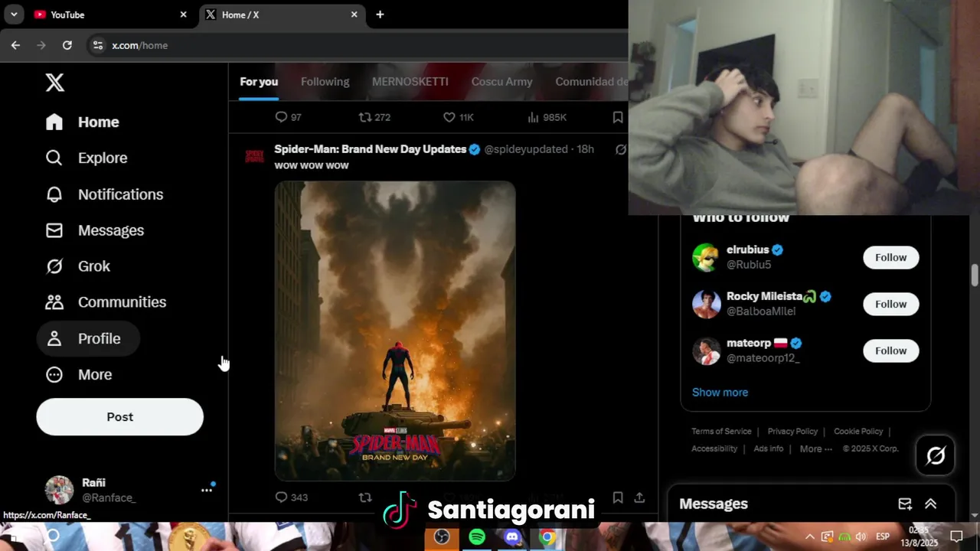Compose new message in Messages drawer
The width and height of the screenshot is (980, 551).
(905, 504)
